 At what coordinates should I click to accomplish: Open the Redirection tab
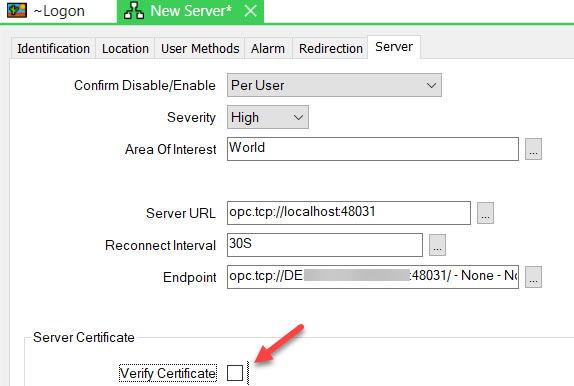coord(331,48)
